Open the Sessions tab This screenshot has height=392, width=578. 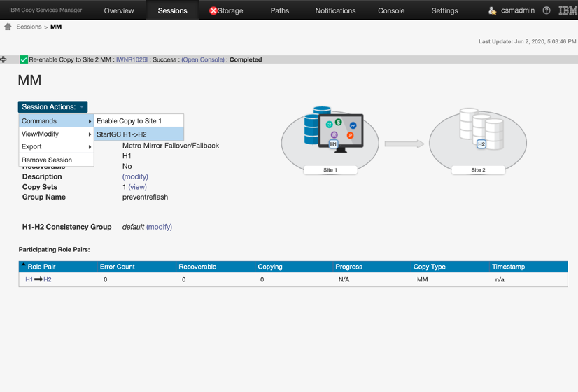173,10
